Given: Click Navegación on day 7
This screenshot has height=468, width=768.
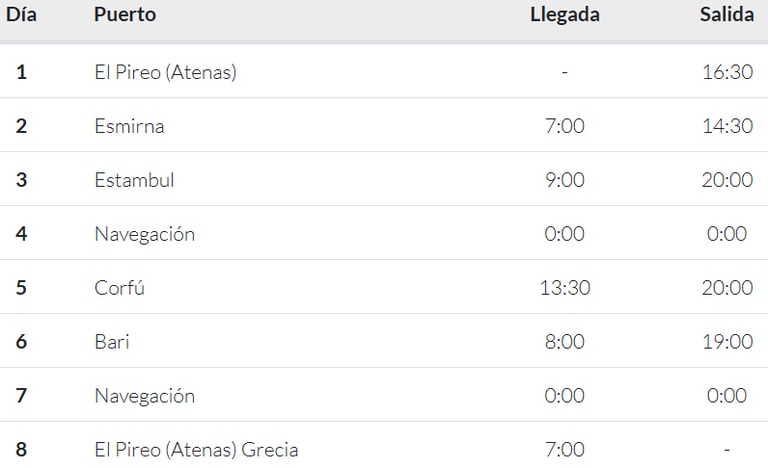Looking at the screenshot, I should pos(144,396).
